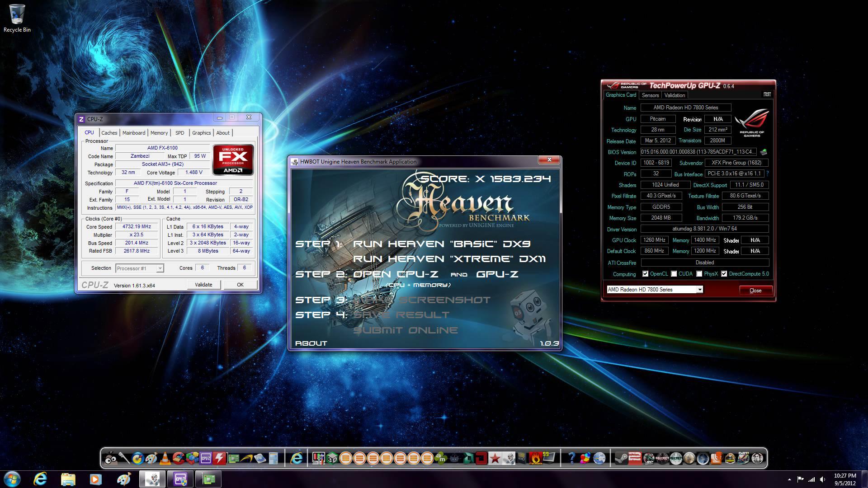The height and width of the screenshot is (488, 868).
Task: Open the blue question mark dock icon
Action: 571,459
